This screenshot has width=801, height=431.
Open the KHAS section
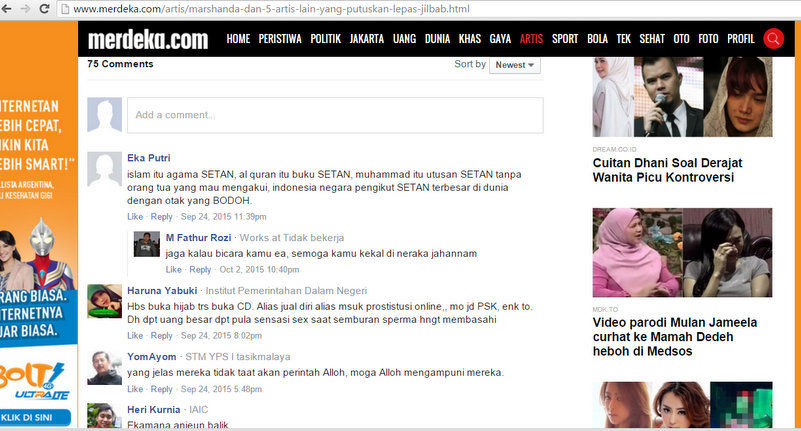tap(469, 39)
